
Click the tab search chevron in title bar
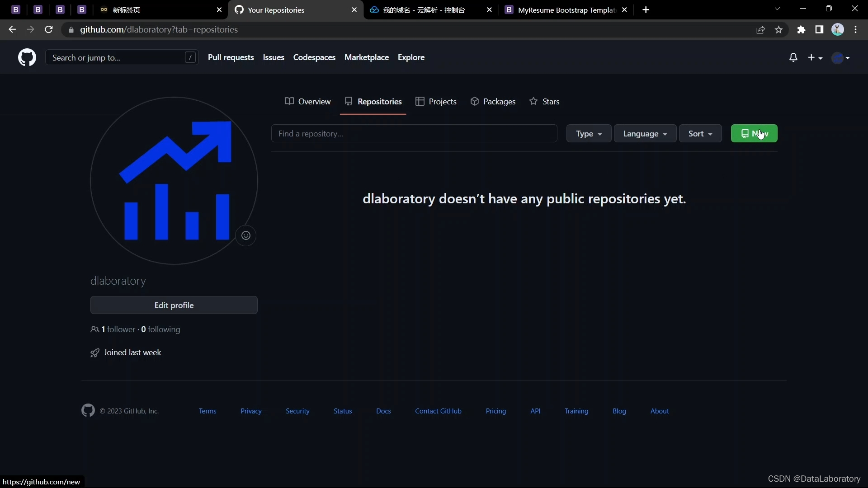(777, 9)
